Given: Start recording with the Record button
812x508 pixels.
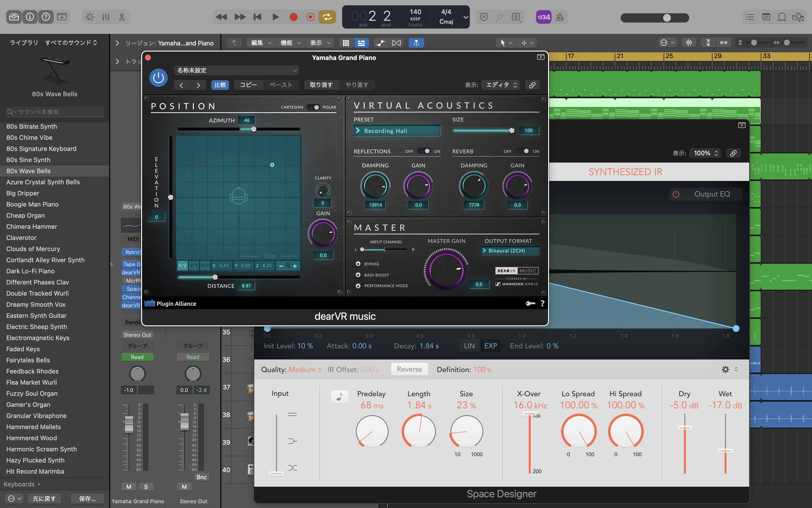Looking at the screenshot, I should tap(293, 17).
